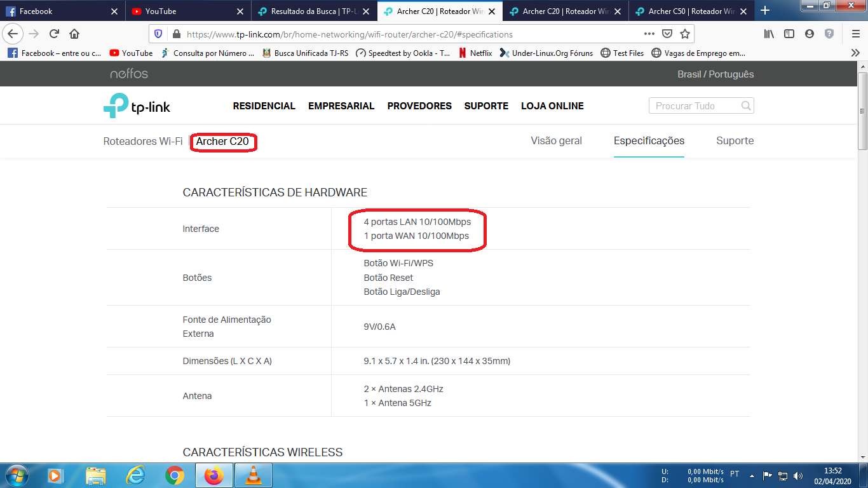868x488 pixels.
Task: Open the EMPRESARIAL menu
Action: click(341, 106)
